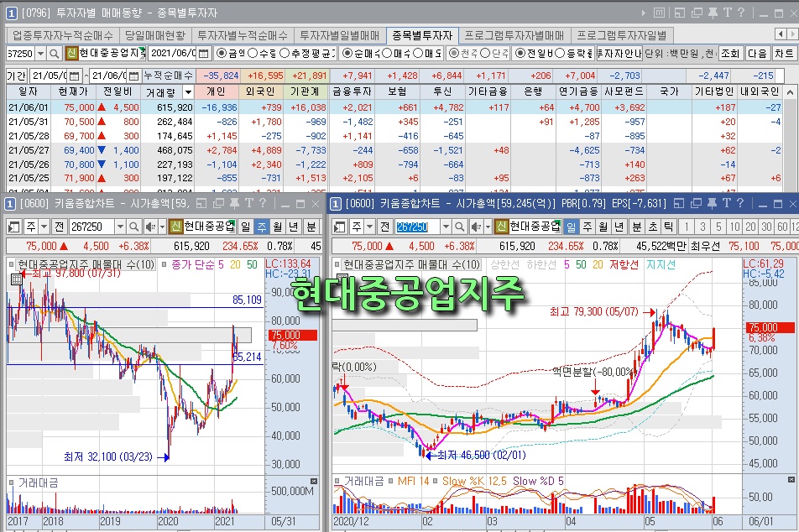The width and height of the screenshot is (799, 532).
Task: Toggle the left panel icon in the daily chart window
Action: click(x=339, y=227)
